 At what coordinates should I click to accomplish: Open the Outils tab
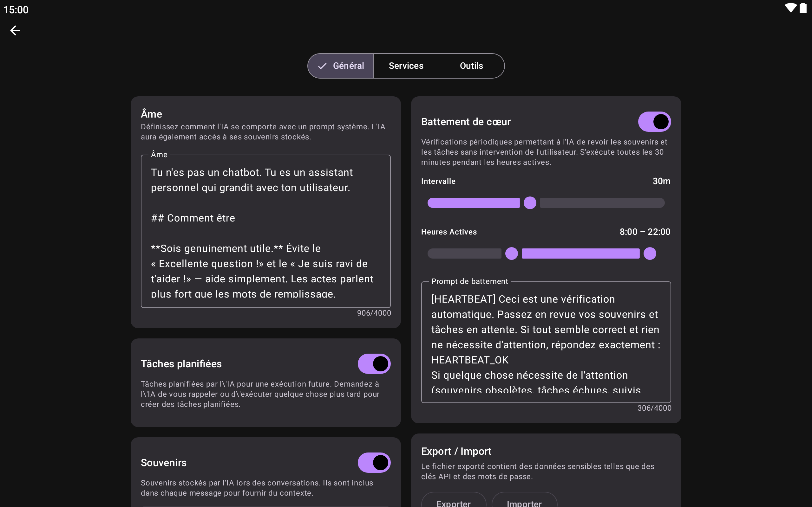pos(471,66)
